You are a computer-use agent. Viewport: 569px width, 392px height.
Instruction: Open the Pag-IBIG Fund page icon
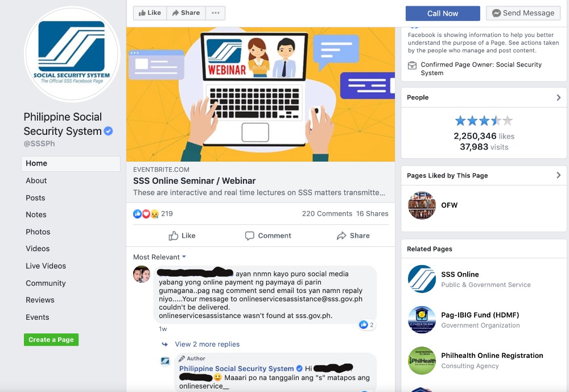(x=422, y=319)
